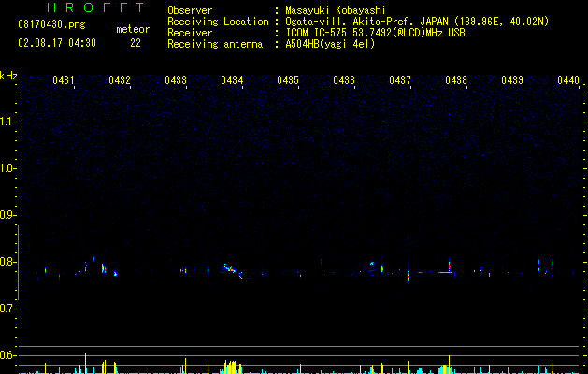Click the date stamp 02.08.17 04:30

click(x=57, y=43)
